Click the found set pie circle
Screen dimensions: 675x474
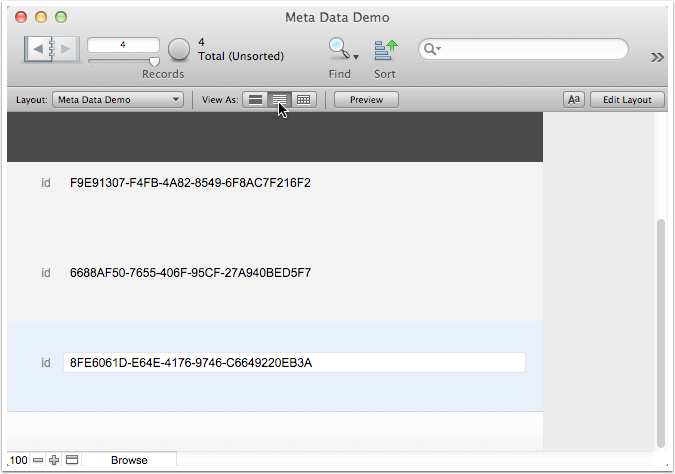tap(179, 49)
